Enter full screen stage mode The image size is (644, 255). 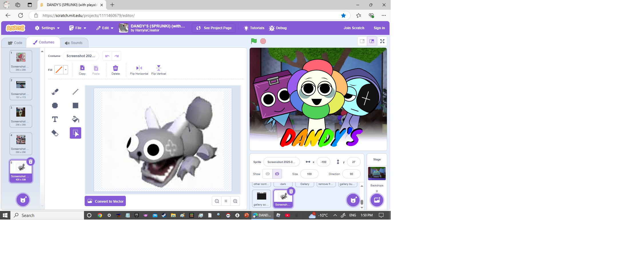point(382,41)
